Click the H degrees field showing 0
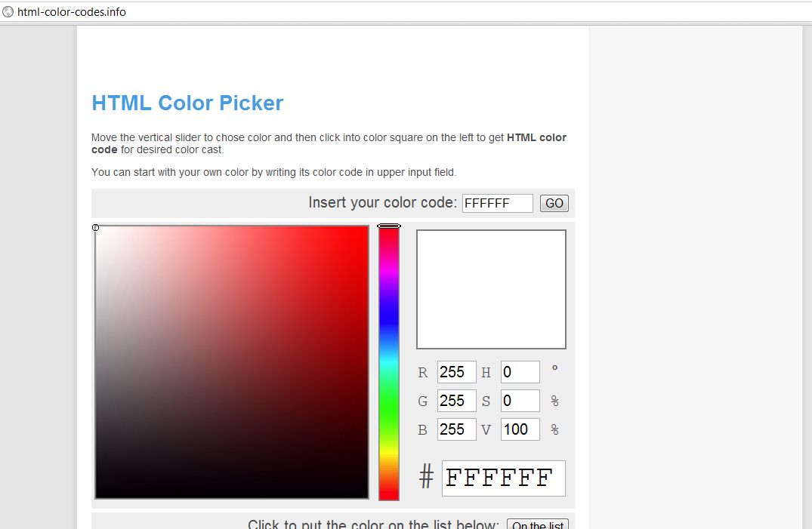The image size is (812, 529). coord(520,372)
